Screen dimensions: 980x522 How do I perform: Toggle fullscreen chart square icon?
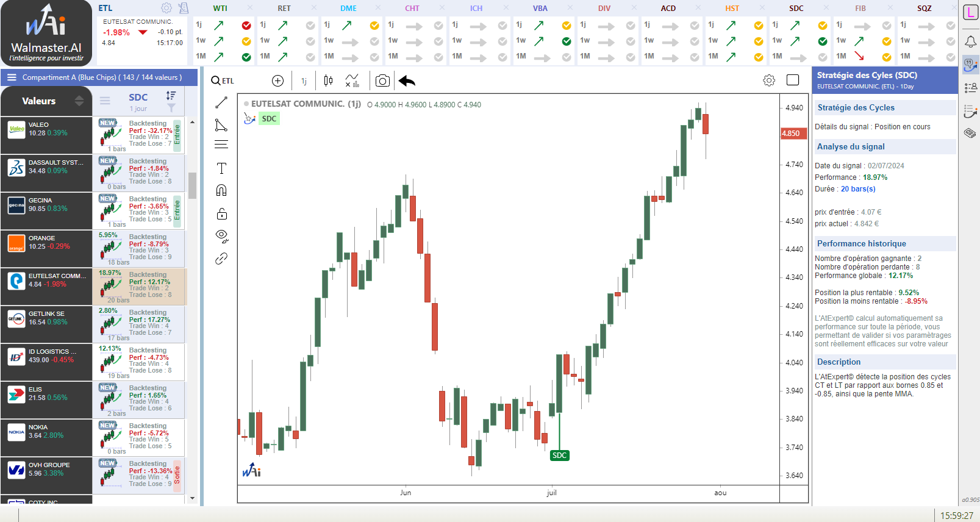coord(793,80)
